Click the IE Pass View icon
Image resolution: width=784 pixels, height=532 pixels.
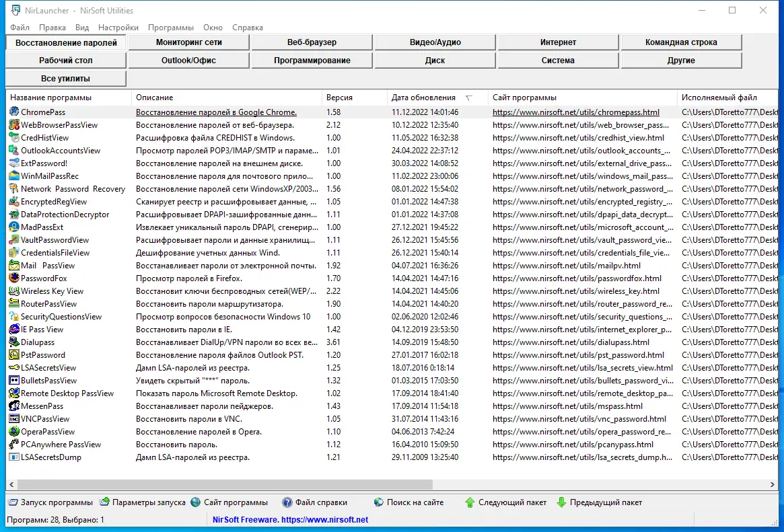pos(14,329)
